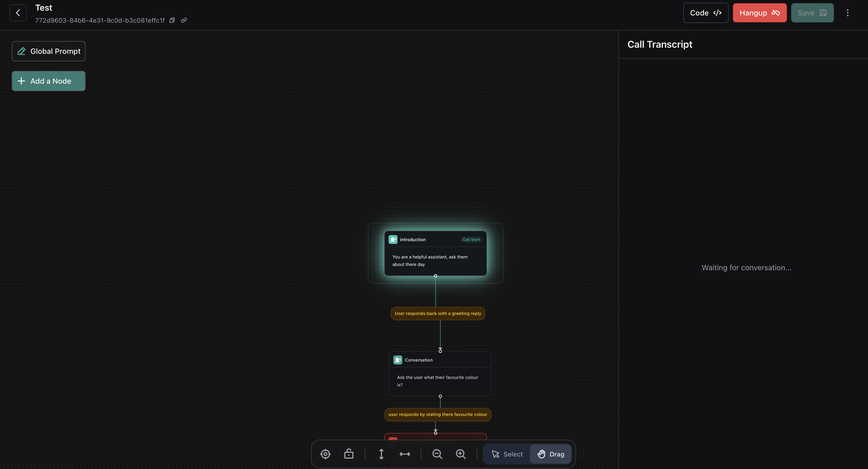Switch to Select mode
This screenshot has height=469, width=868.
click(507, 454)
